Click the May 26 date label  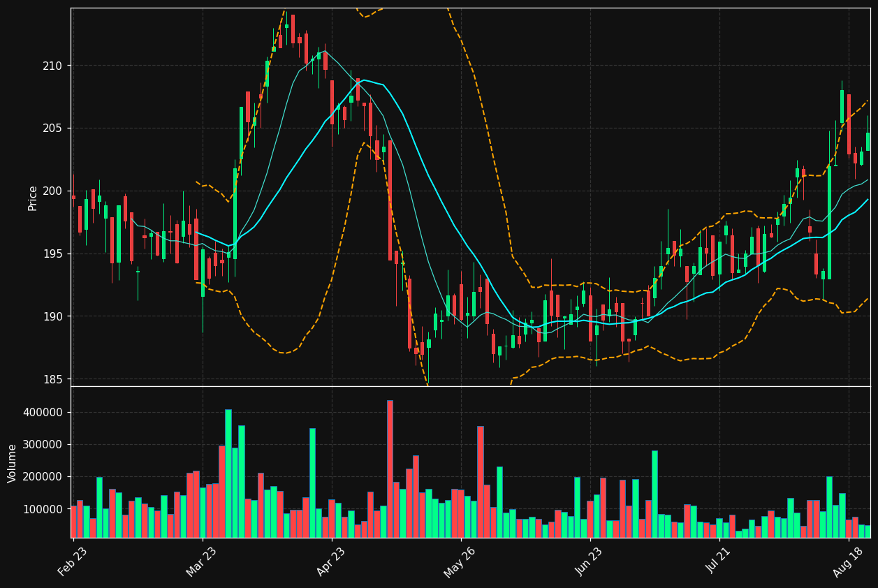[460, 561]
